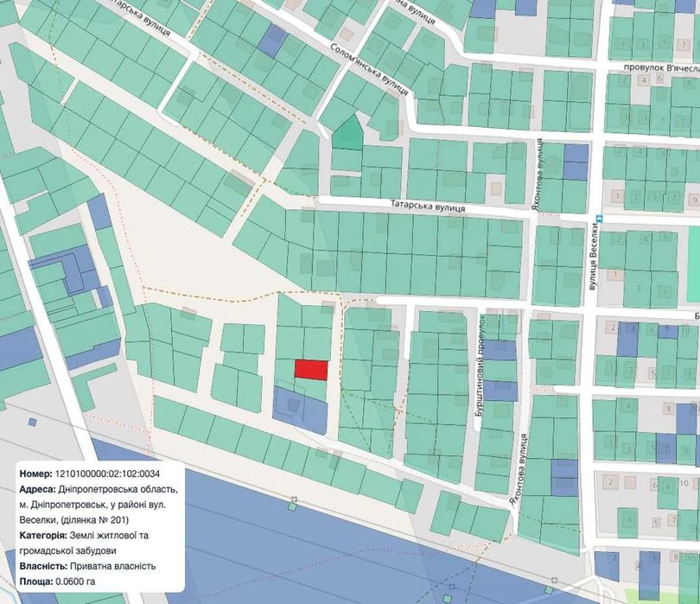Click the провулок В'ячесла… street label
This screenshot has width=700, height=604.
(662, 68)
